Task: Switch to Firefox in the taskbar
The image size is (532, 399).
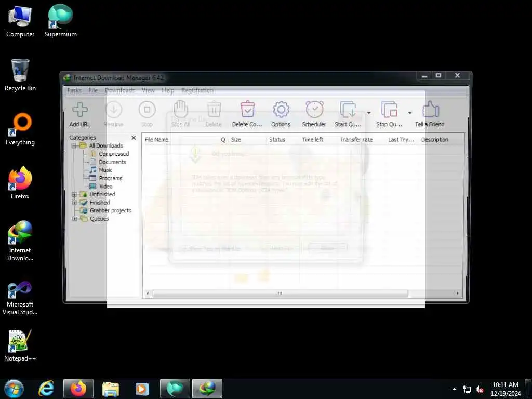Action: click(78, 389)
